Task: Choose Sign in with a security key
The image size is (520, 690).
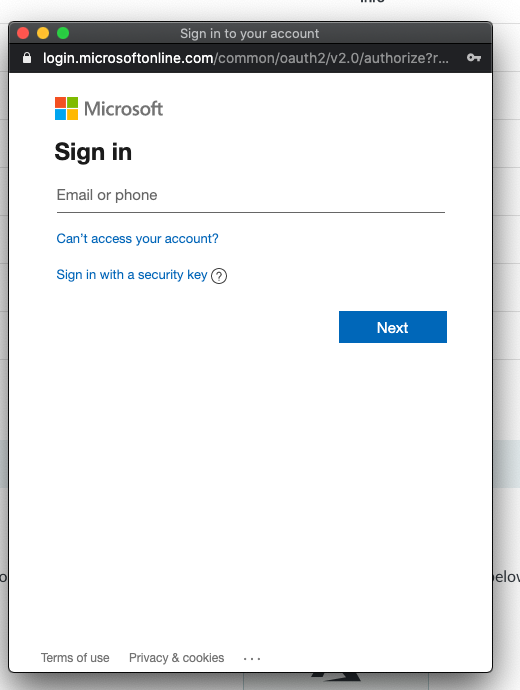Action: click(132, 275)
